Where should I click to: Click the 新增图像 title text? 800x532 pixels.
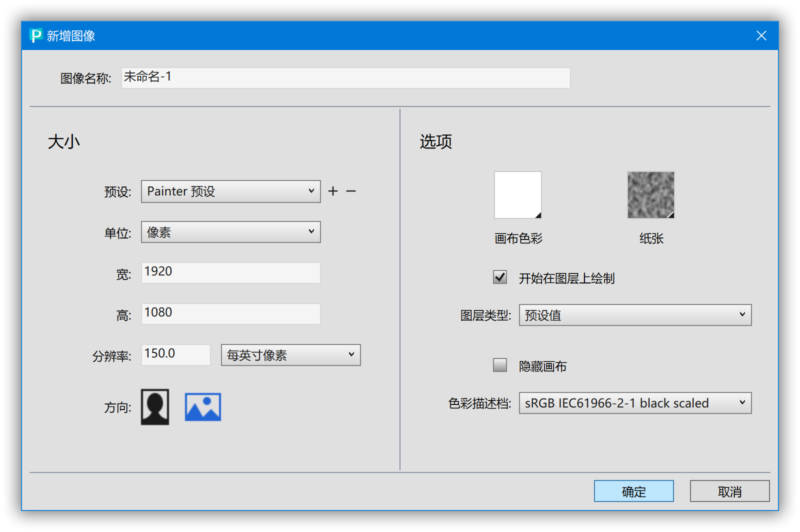coord(71,36)
